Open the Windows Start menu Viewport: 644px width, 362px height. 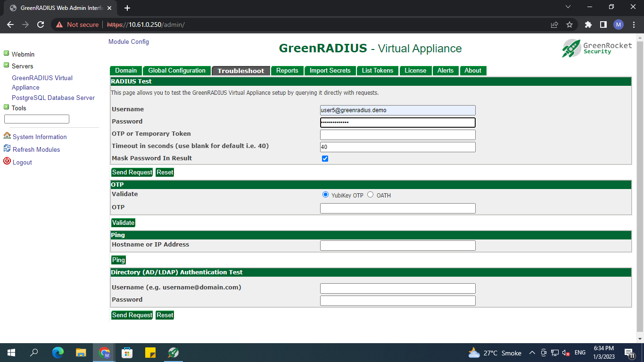point(11,353)
